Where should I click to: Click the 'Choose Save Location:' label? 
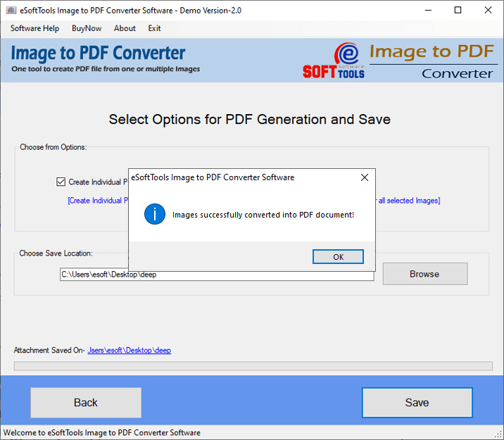[56, 253]
